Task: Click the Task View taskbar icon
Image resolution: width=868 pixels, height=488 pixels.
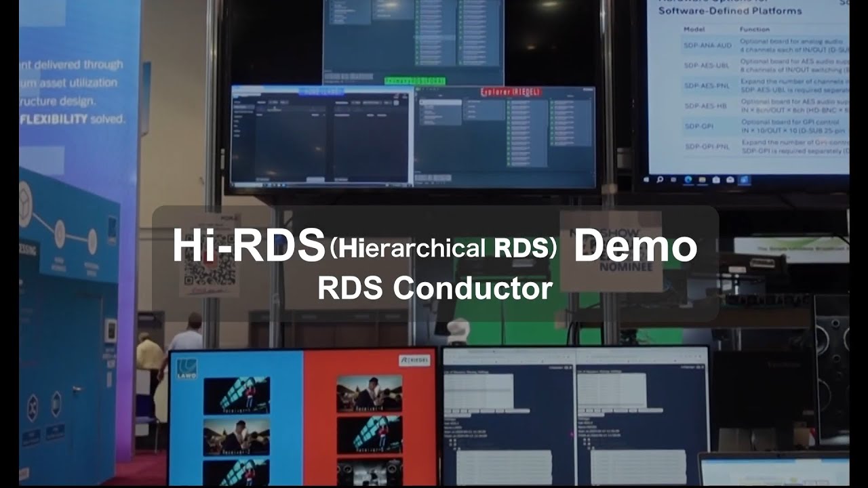Action: pos(673,180)
